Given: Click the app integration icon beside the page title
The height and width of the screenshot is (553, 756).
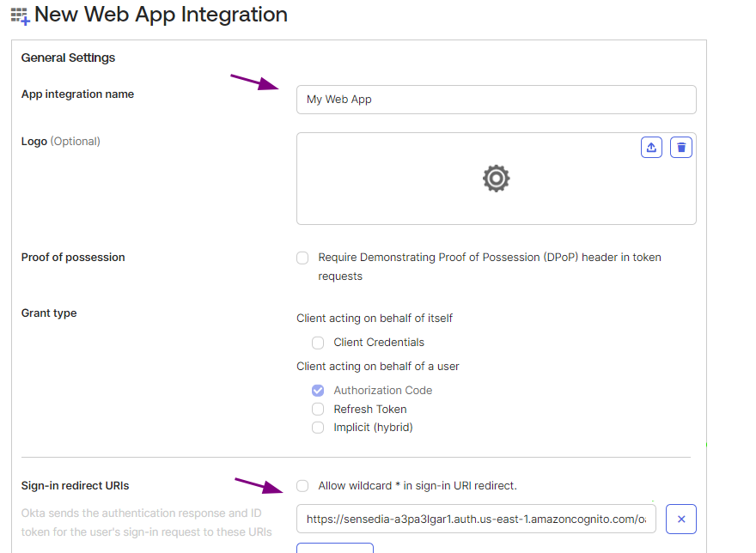Looking at the screenshot, I should point(19,15).
